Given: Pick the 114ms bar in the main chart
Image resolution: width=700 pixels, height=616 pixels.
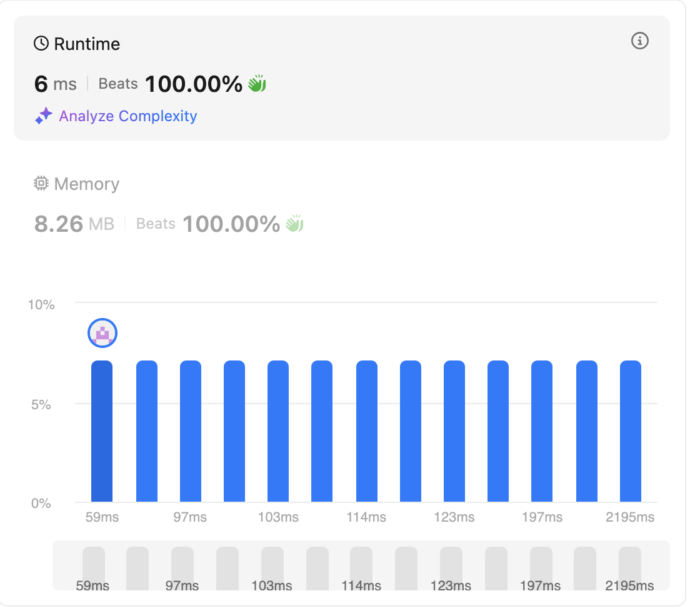Looking at the screenshot, I should (367, 431).
